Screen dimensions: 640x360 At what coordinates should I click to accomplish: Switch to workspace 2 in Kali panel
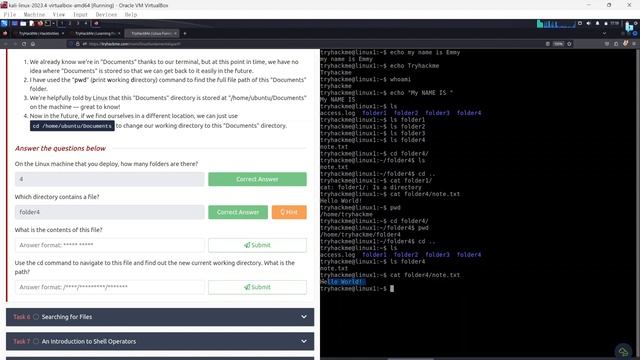[70, 23]
